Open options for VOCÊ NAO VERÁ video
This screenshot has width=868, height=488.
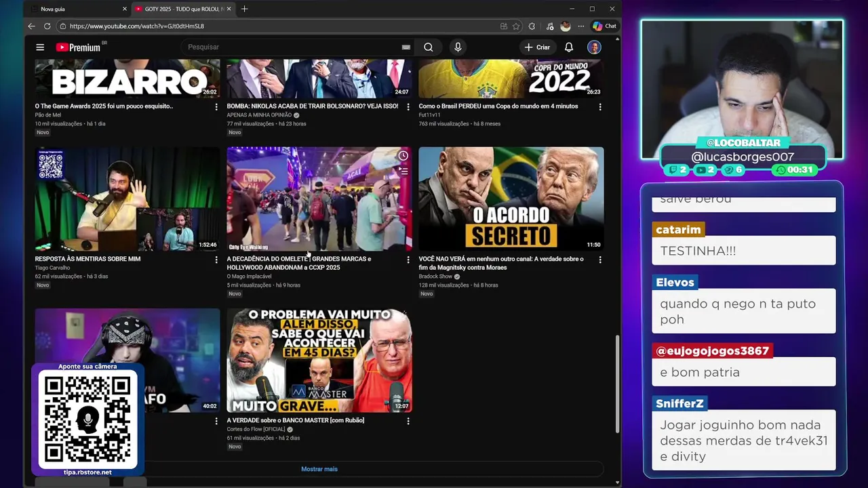click(600, 260)
